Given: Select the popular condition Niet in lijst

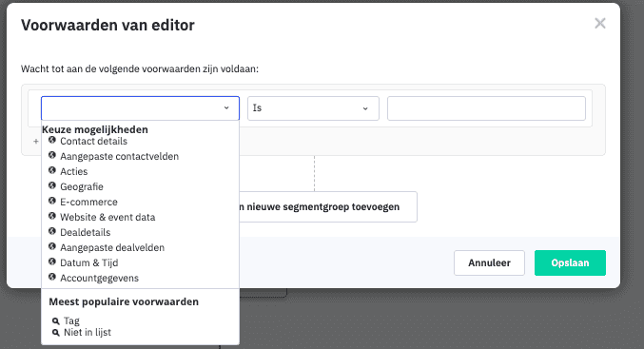Looking at the screenshot, I should [x=88, y=332].
